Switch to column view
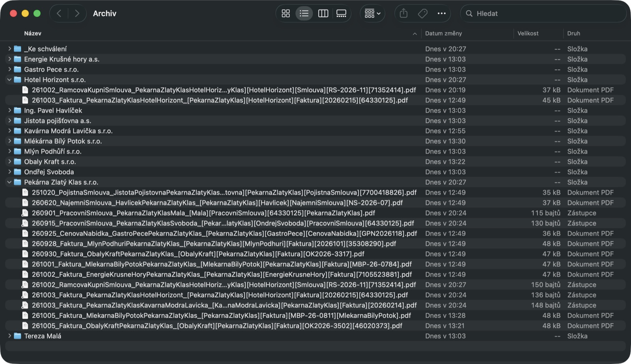631x364 pixels. (323, 13)
